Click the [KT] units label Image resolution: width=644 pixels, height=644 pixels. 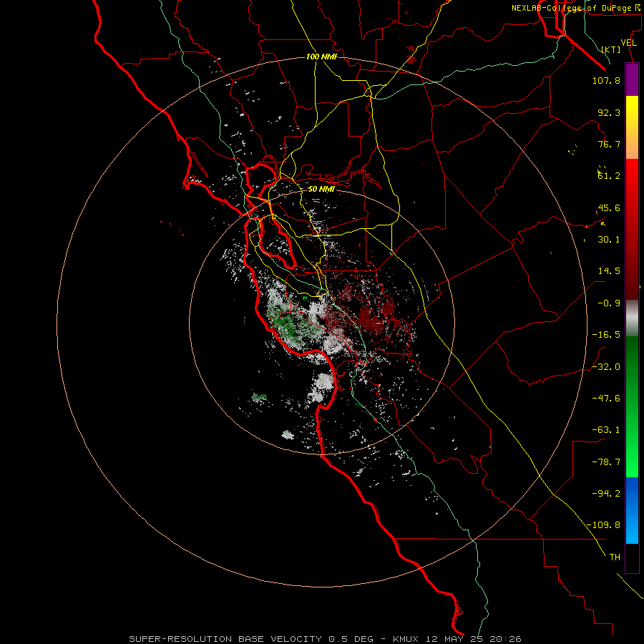point(611,49)
